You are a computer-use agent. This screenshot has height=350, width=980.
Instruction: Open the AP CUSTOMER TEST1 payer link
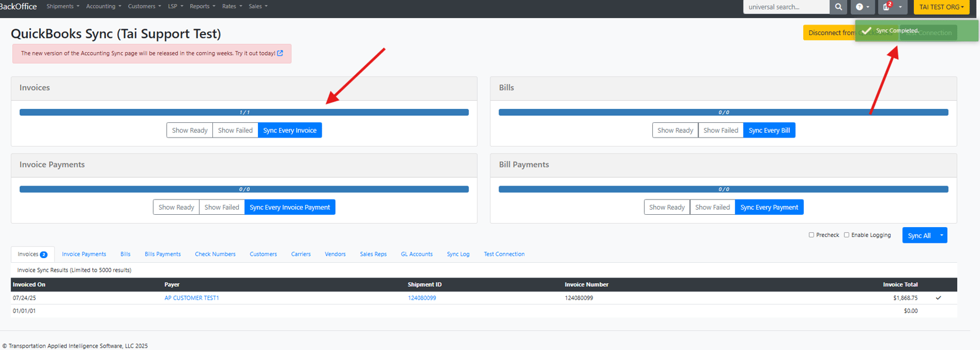pos(192,298)
